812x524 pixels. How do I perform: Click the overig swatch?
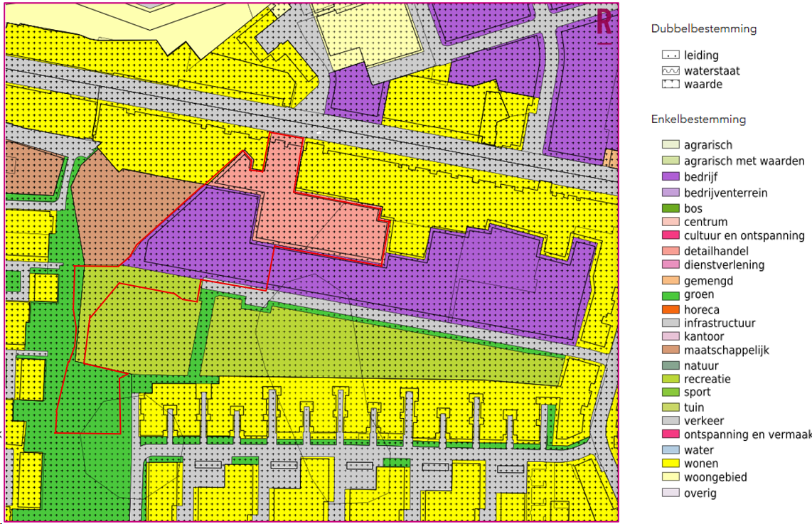click(x=671, y=493)
